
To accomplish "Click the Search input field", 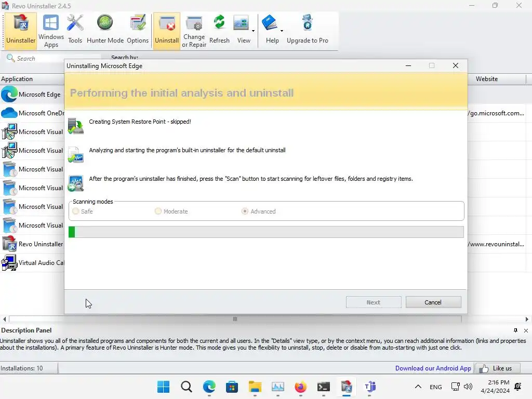I will coord(54,58).
